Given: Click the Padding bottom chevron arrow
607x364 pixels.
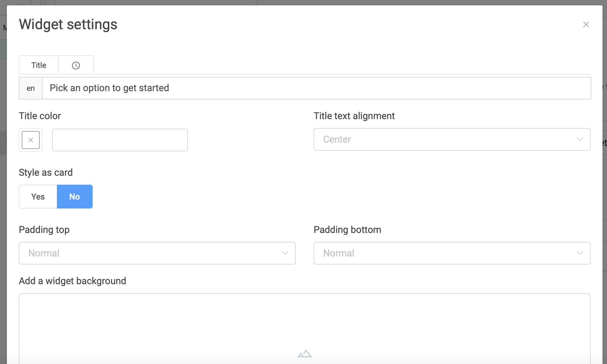Looking at the screenshot, I should click(x=580, y=253).
